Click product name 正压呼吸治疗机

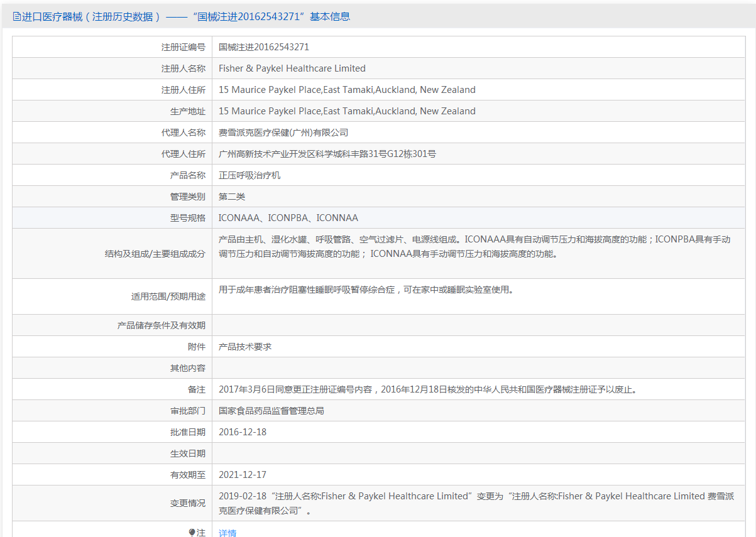(249, 175)
